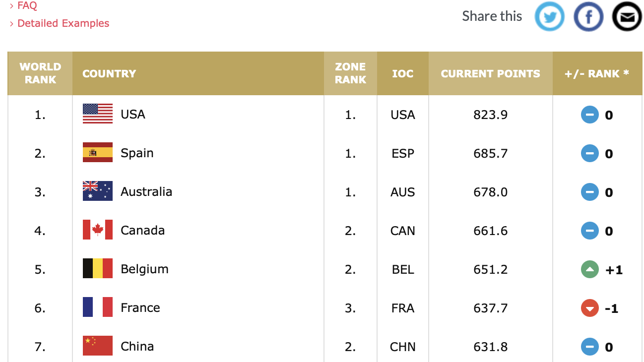Sort by Current Points column header
The height and width of the screenshot is (362, 644).
(x=490, y=73)
